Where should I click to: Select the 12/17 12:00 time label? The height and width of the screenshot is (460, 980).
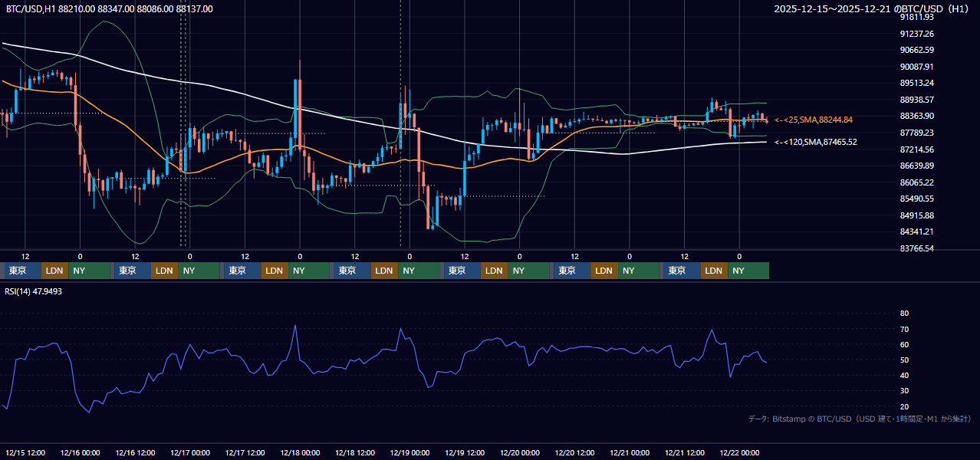pos(245,452)
